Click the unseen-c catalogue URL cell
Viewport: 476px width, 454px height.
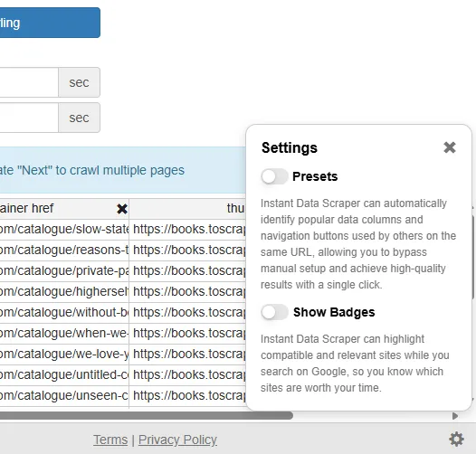tap(64, 396)
